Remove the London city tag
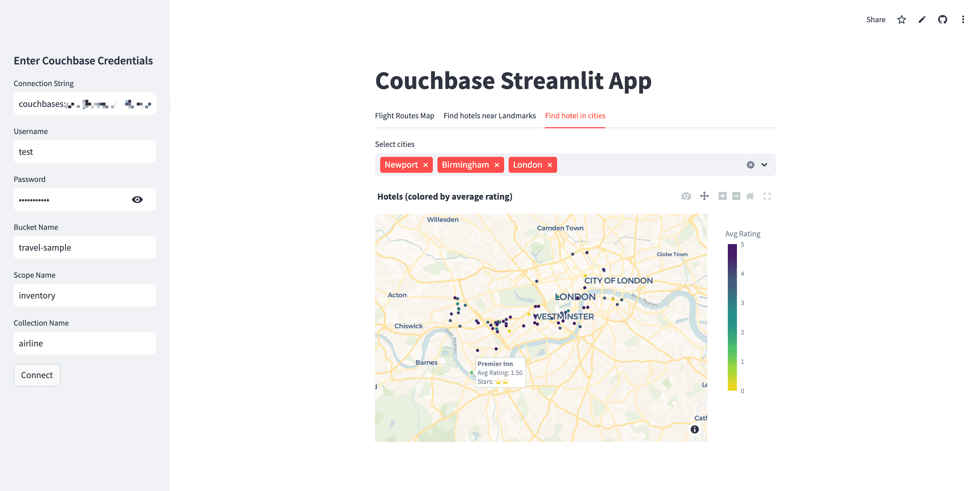 pyautogui.click(x=550, y=165)
